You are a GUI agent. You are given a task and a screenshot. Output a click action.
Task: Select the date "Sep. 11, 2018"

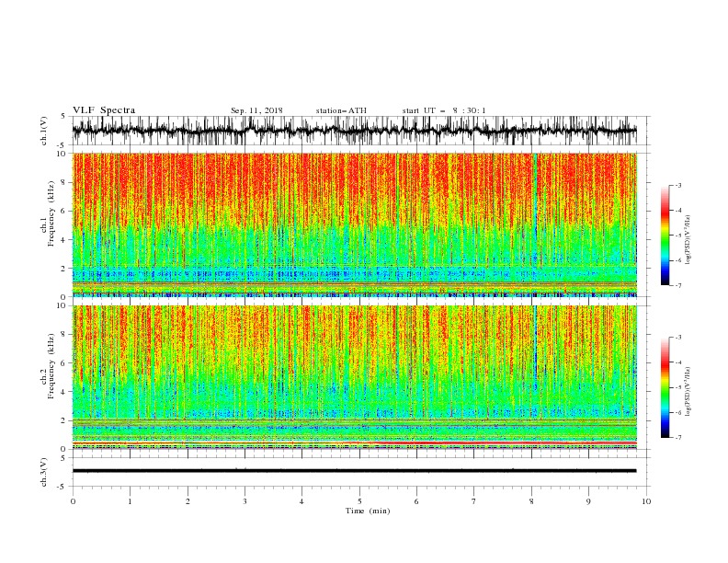(x=256, y=110)
